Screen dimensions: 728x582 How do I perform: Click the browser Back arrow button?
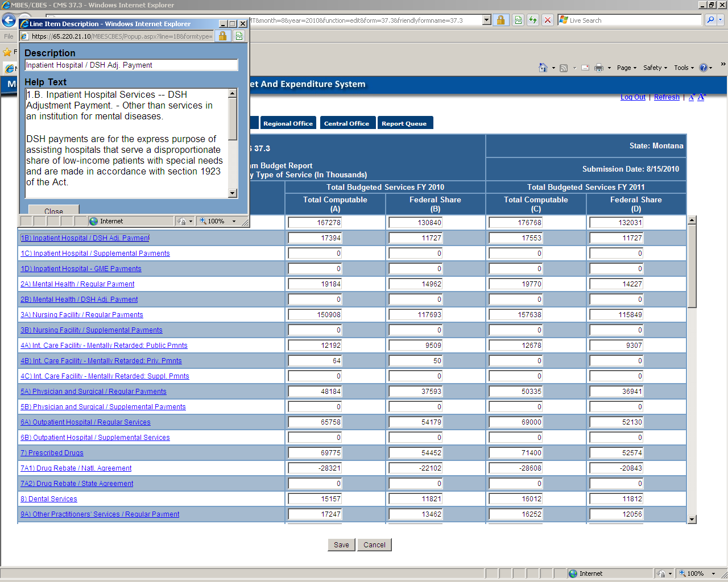pyautogui.click(x=9, y=20)
